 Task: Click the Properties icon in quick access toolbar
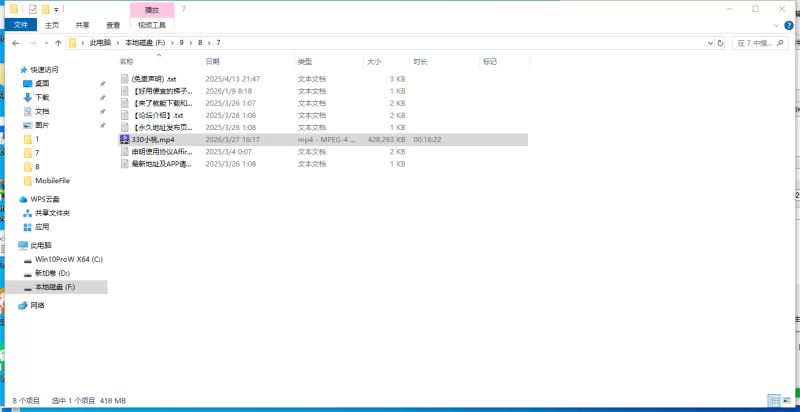33,9
